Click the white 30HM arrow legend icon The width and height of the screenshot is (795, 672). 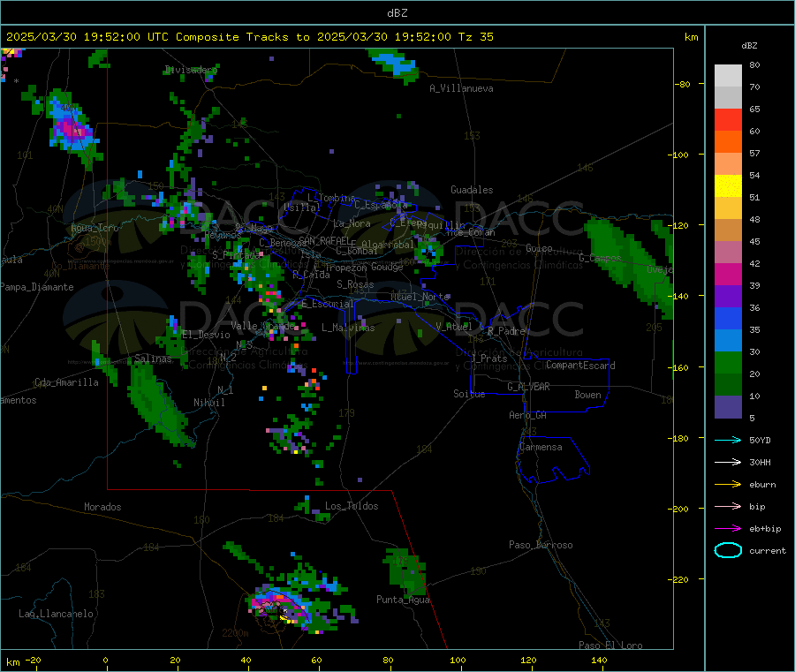coord(728,462)
